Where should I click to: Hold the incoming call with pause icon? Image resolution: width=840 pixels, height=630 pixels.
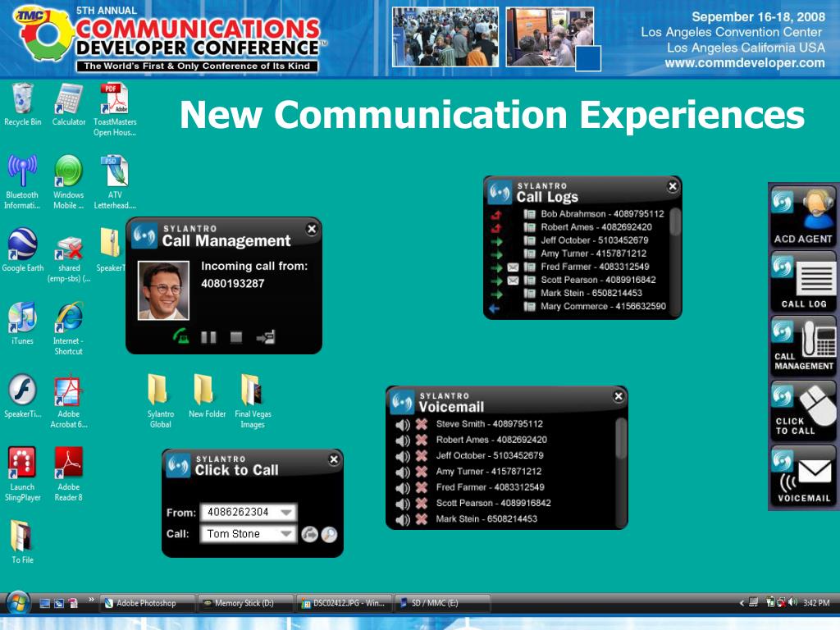point(208,337)
